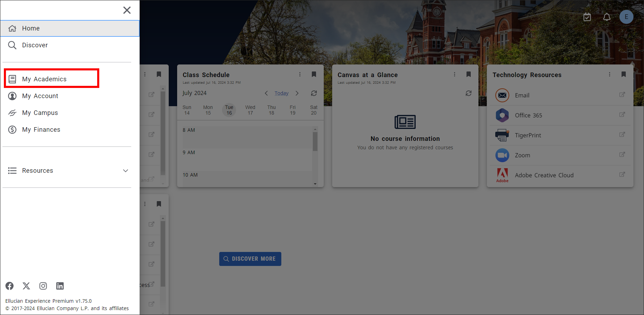Expand the Resources section
The image size is (644, 315).
click(125, 171)
